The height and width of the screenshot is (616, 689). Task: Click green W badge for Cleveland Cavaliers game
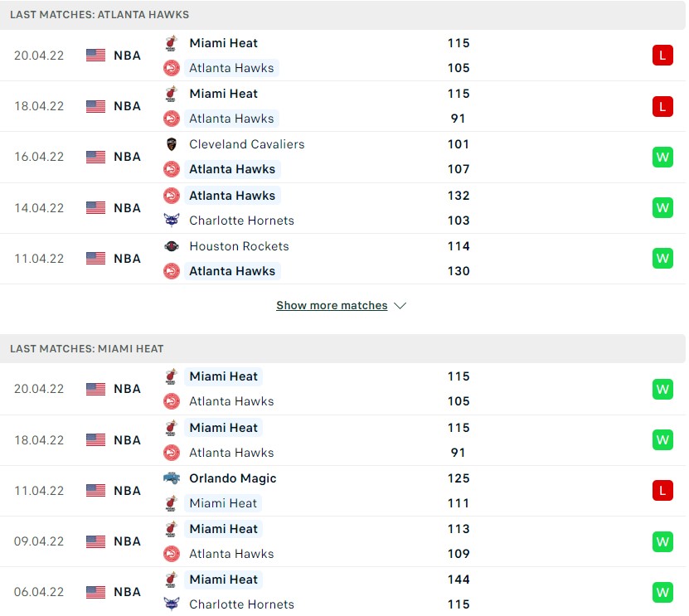point(662,157)
